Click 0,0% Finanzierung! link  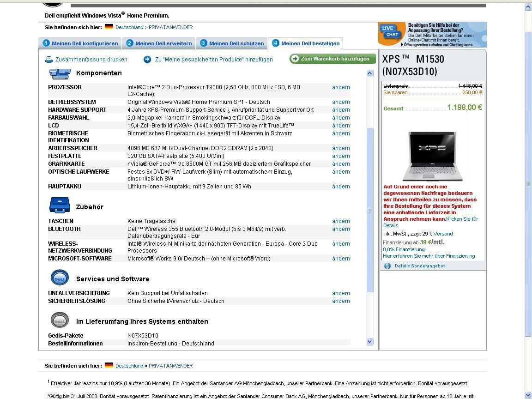click(x=404, y=249)
